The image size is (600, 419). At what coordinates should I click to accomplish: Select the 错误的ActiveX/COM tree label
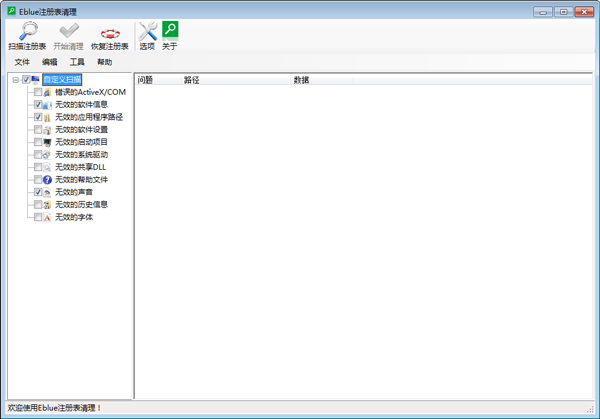point(90,92)
